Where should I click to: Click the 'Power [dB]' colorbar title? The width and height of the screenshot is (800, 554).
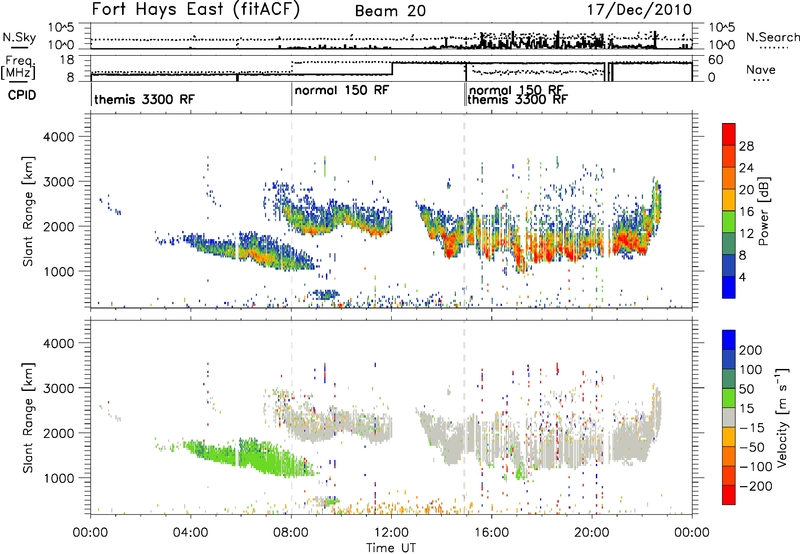click(x=764, y=211)
